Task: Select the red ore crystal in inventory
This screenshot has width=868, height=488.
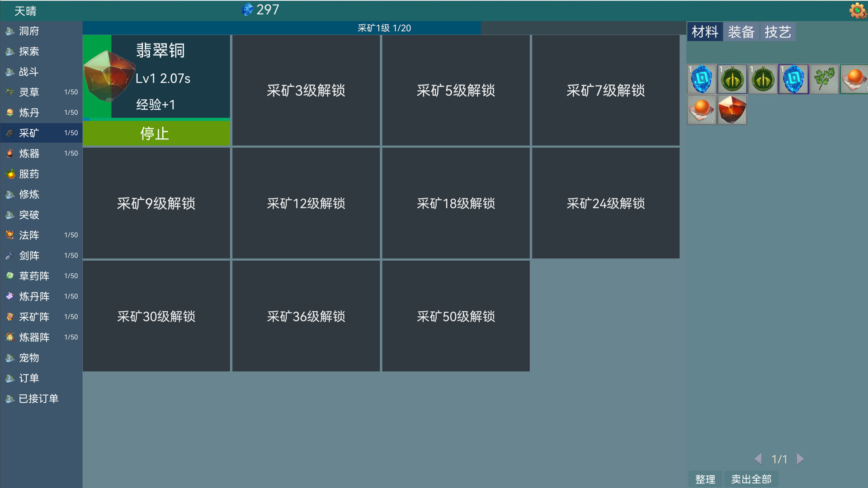Action: coord(732,110)
